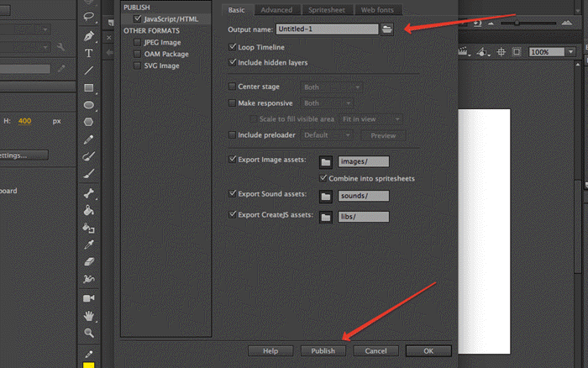
Task: Pick the Rectangle tool
Action: pos(88,87)
